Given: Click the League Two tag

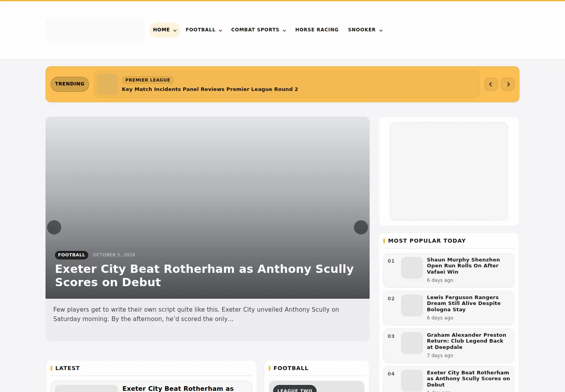Looking at the screenshot, I should 295,389.
